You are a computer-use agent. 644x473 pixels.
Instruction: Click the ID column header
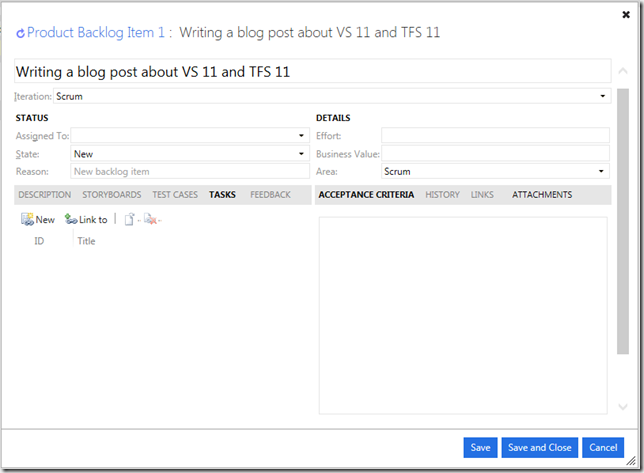(x=39, y=241)
